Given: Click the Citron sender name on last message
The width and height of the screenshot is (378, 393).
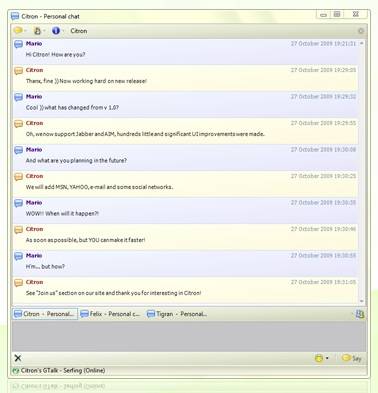Looking at the screenshot, I should pos(34,282).
